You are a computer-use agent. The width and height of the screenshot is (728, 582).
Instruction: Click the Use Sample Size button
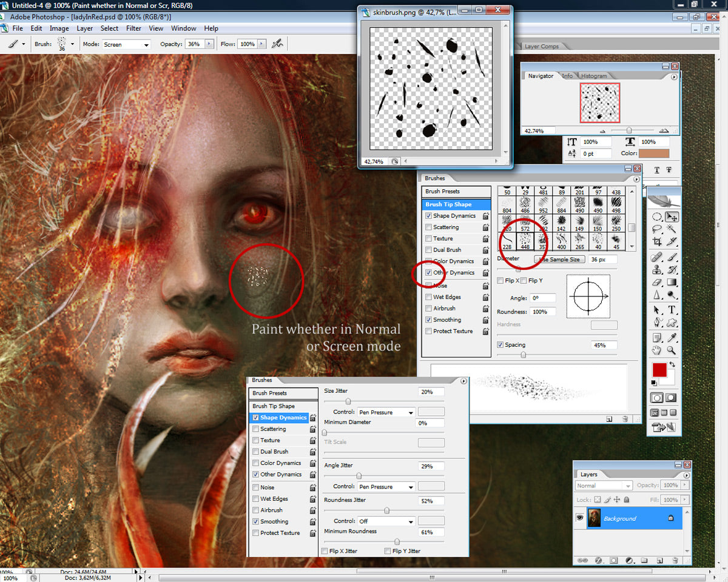(x=559, y=259)
